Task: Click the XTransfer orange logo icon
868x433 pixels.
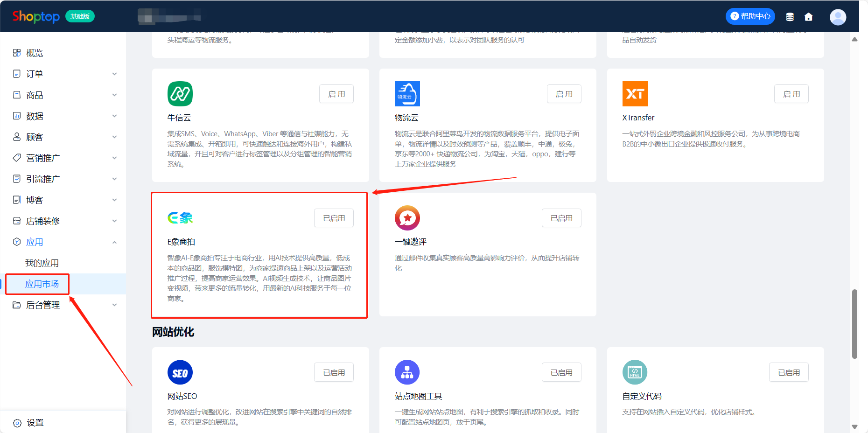Action: tap(635, 94)
